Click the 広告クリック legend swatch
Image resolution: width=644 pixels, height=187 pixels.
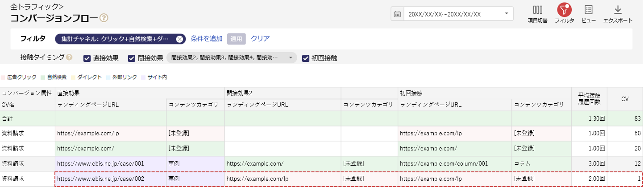[x=4, y=77]
